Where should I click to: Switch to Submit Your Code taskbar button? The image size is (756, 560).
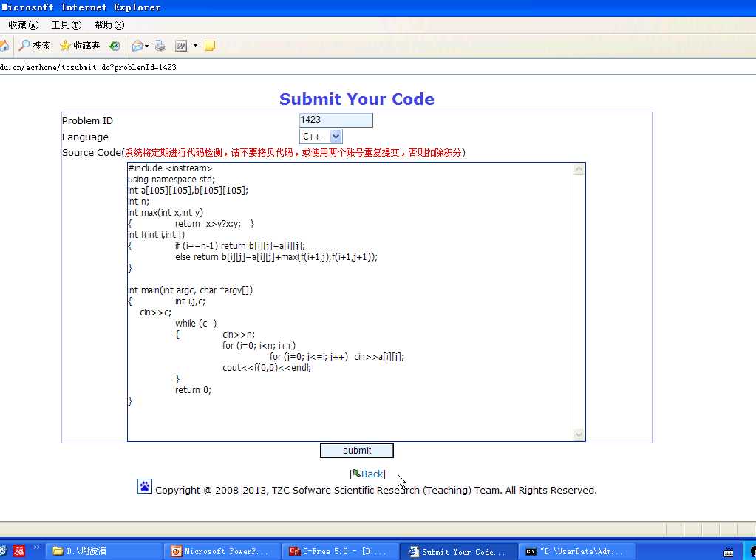pos(459,551)
